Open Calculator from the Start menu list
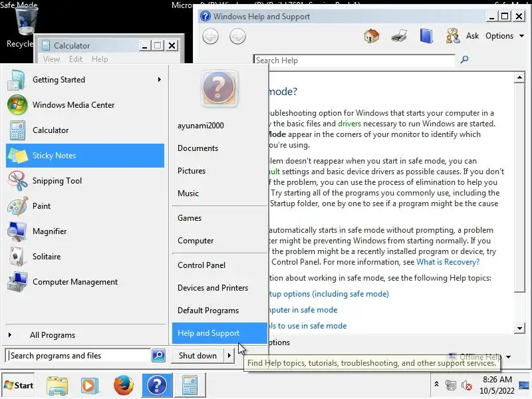Image resolution: width=532 pixels, height=399 pixels. [85, 130]
